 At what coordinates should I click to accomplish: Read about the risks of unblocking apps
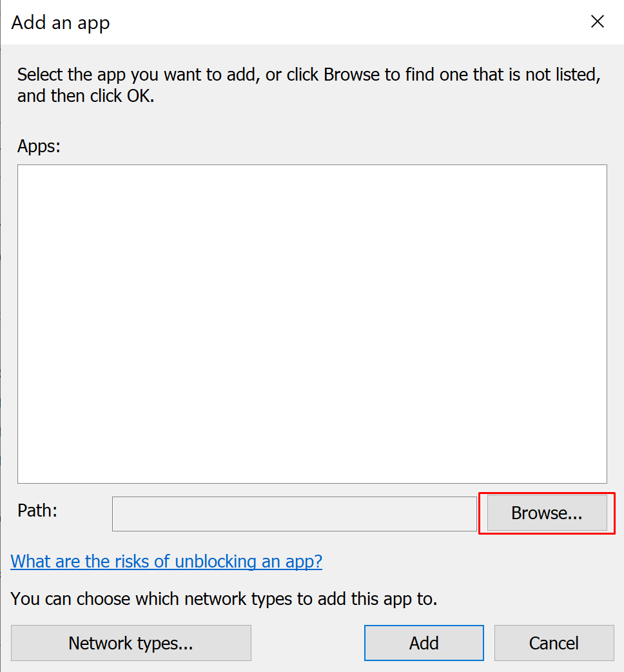tap(166, 562)
